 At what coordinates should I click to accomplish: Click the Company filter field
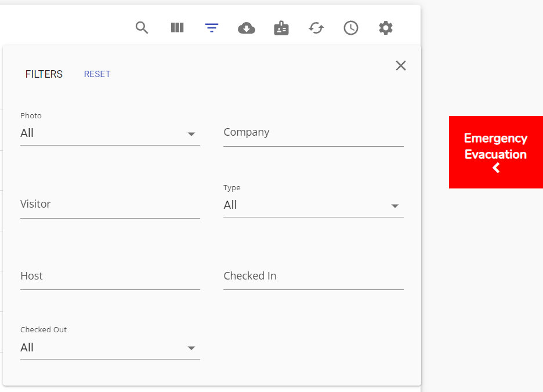point(313,133)
